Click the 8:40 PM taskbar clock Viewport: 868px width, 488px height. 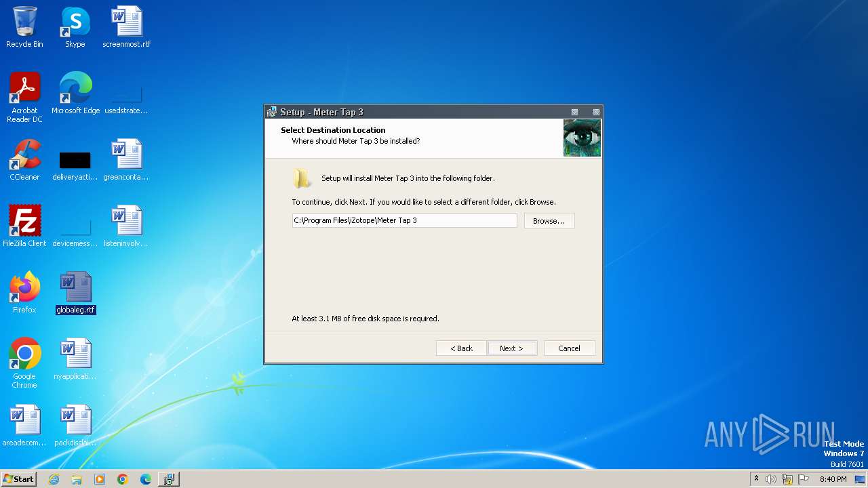click(833, 479)
